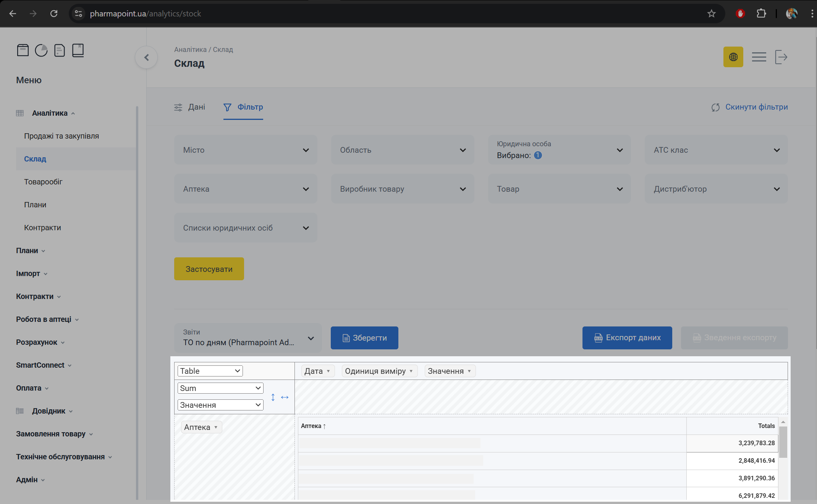Viewport: 817px width, 504px height.
Task: Open the Місто filter dropdown
Action: [x=246, y=150]
